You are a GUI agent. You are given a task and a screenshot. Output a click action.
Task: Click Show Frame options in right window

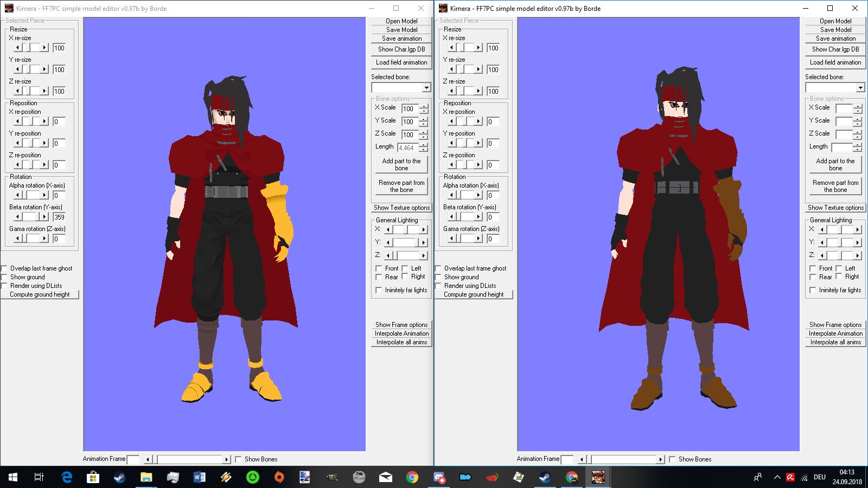[835, 325]
